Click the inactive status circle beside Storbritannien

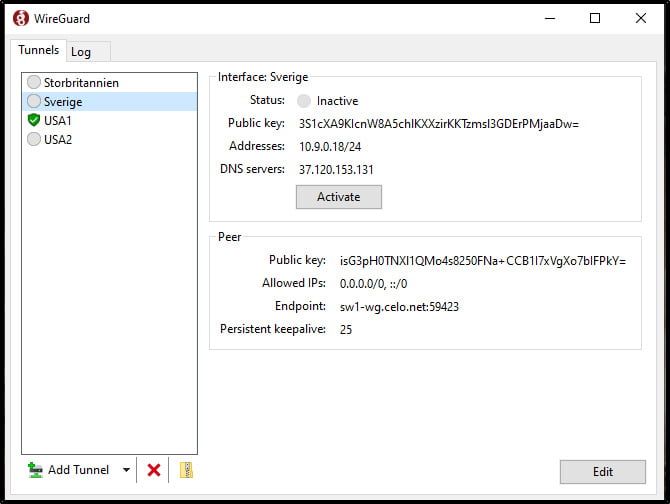point(34,82)
